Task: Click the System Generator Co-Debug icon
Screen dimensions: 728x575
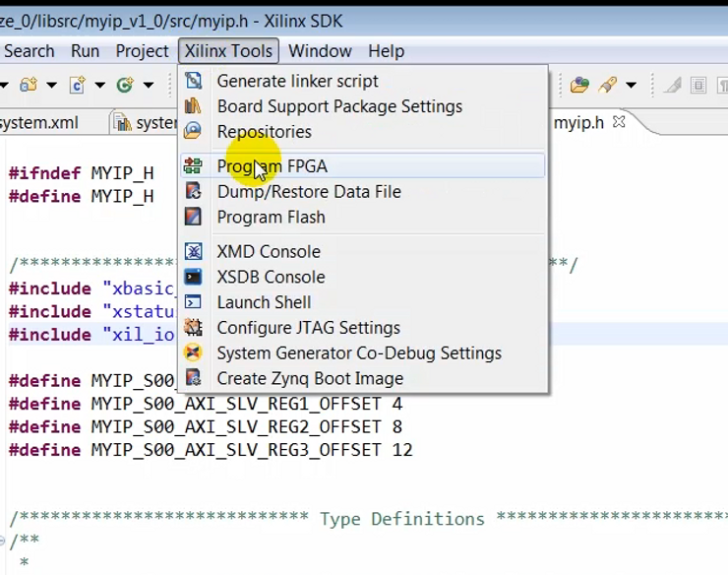Action: (193, 352)
